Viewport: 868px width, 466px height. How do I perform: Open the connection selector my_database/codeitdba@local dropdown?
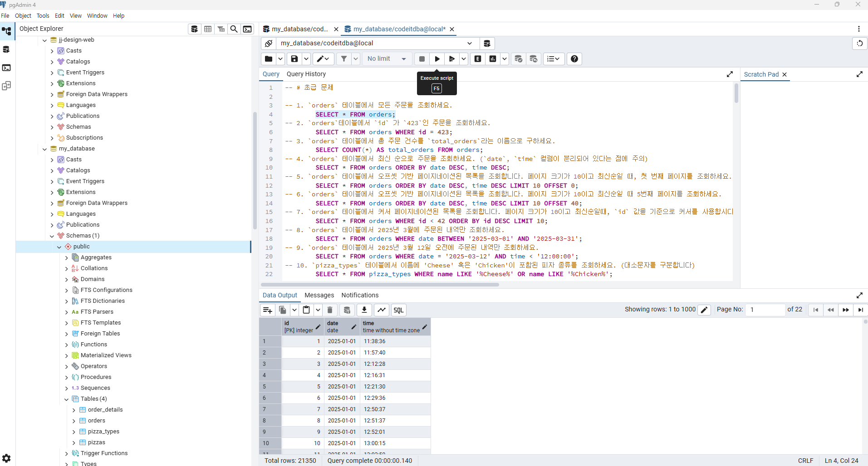point(376,44)
